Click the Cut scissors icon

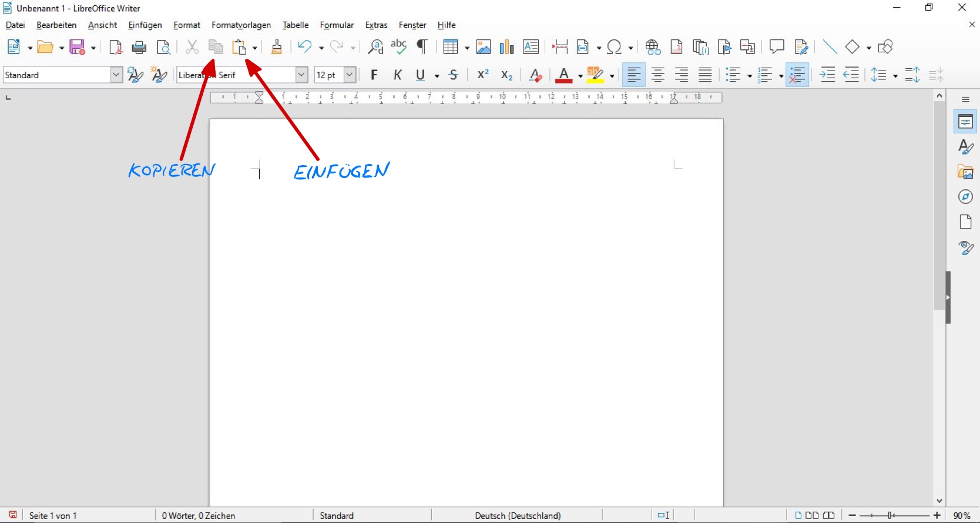click(192, 47)
